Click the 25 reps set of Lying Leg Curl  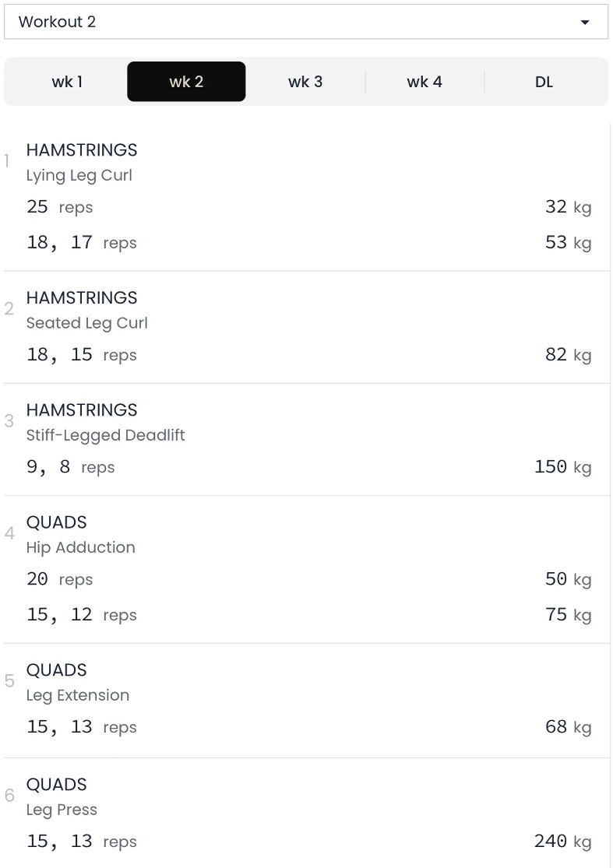click(59, 207)
